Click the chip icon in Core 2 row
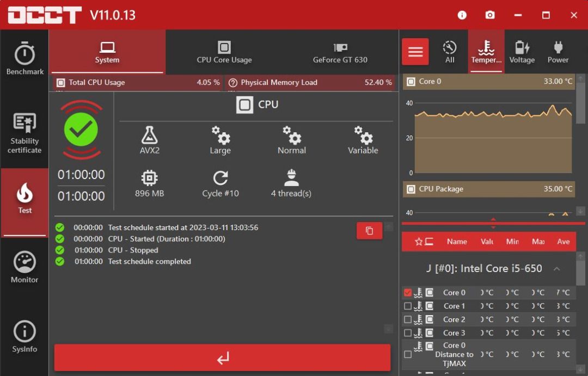The width and height of the screenshot is (588, 376). [x=430, y=319]
